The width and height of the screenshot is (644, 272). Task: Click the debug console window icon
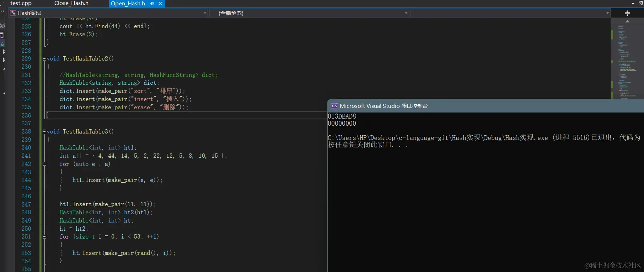(334, 106)
